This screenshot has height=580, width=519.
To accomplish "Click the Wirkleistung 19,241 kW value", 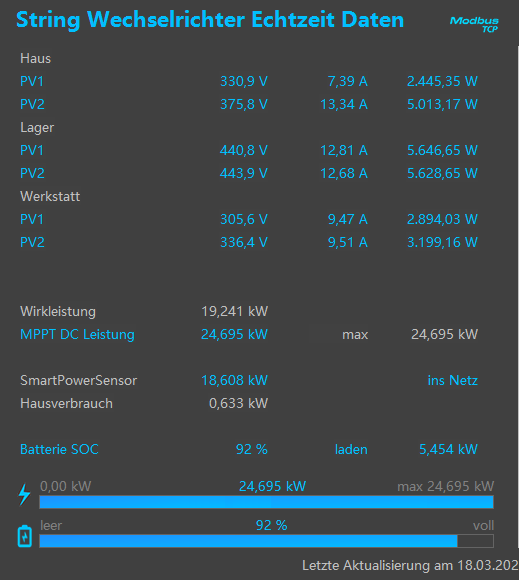I will tap(235, 311).
